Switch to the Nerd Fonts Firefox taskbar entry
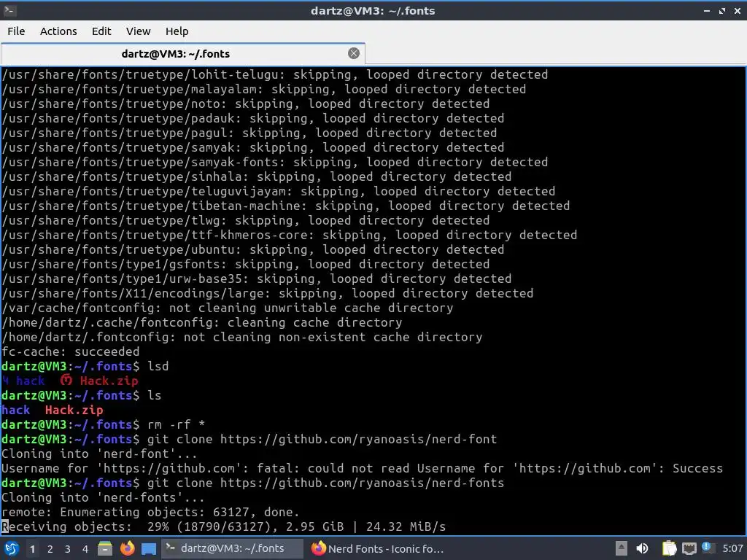Image resolution: width=747 pixels, height=560 pixels. pyautogui.click(x=377, y=548)
